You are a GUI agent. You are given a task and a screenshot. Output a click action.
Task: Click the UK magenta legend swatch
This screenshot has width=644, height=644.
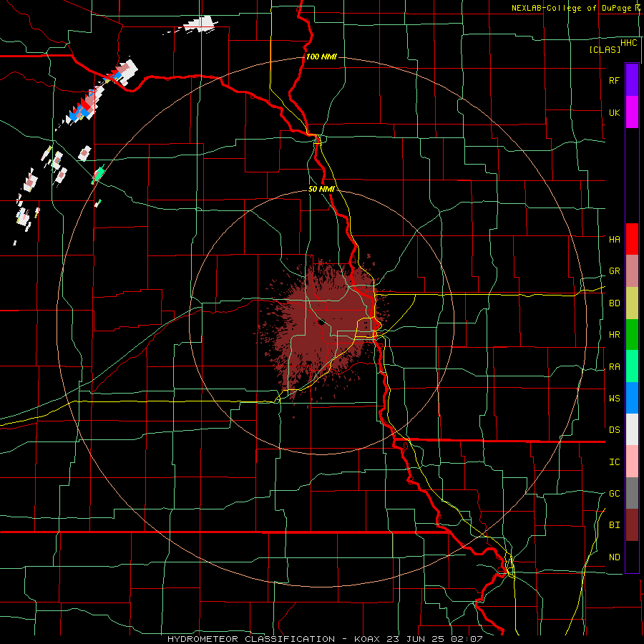pyautogui.click(x=632, y=112)
